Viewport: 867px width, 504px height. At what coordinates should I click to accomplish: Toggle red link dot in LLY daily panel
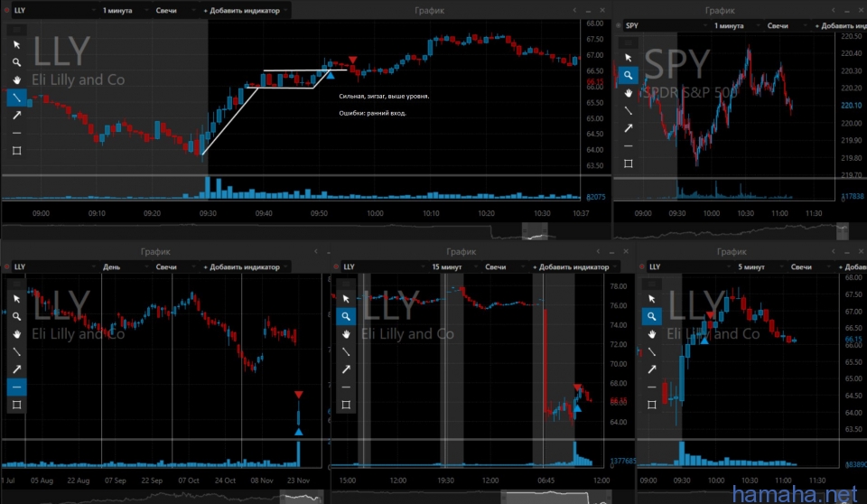[x=6, y=266]
